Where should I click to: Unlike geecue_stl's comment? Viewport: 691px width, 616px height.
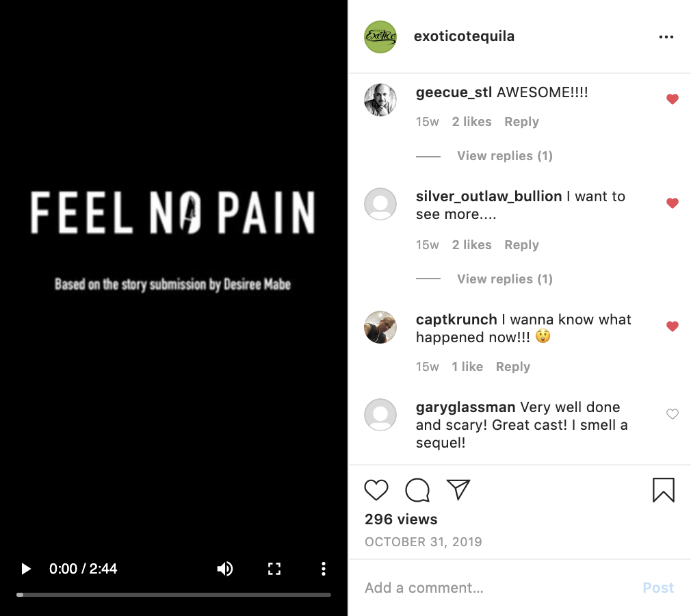[673, 99]
